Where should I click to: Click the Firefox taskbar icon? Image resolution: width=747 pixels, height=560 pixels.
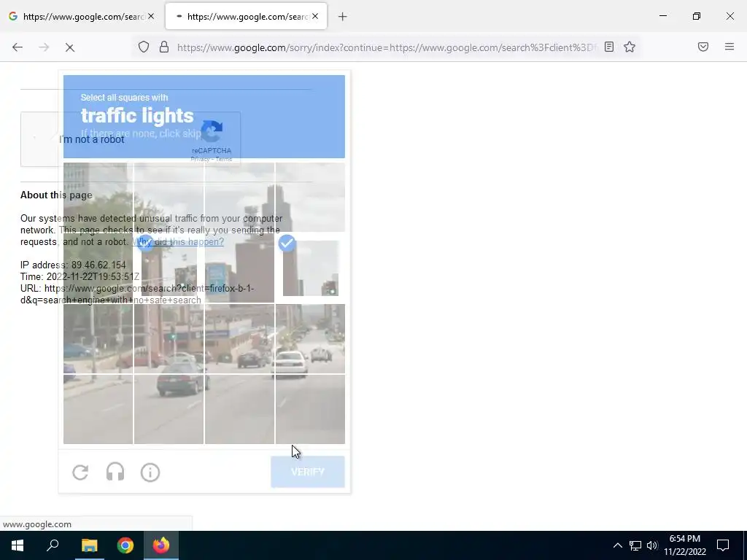(x=161, y=545)
